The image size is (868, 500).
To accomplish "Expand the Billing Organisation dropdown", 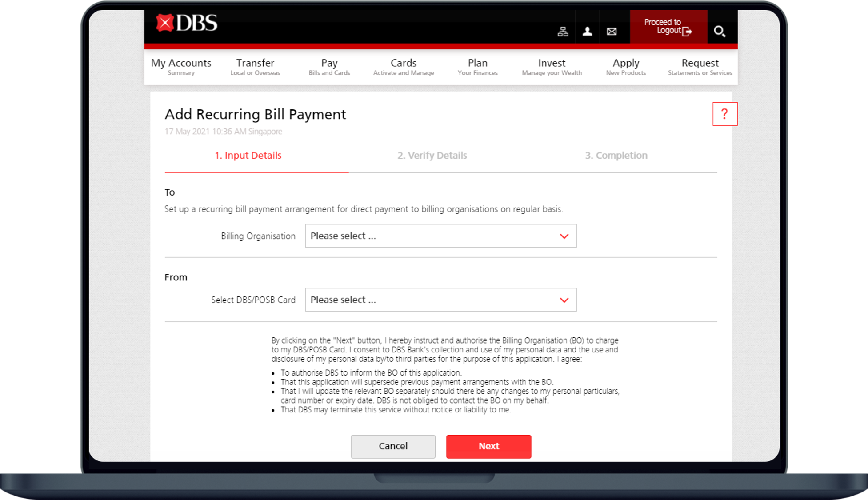I will pyautogui.click(x=440, y=236).
